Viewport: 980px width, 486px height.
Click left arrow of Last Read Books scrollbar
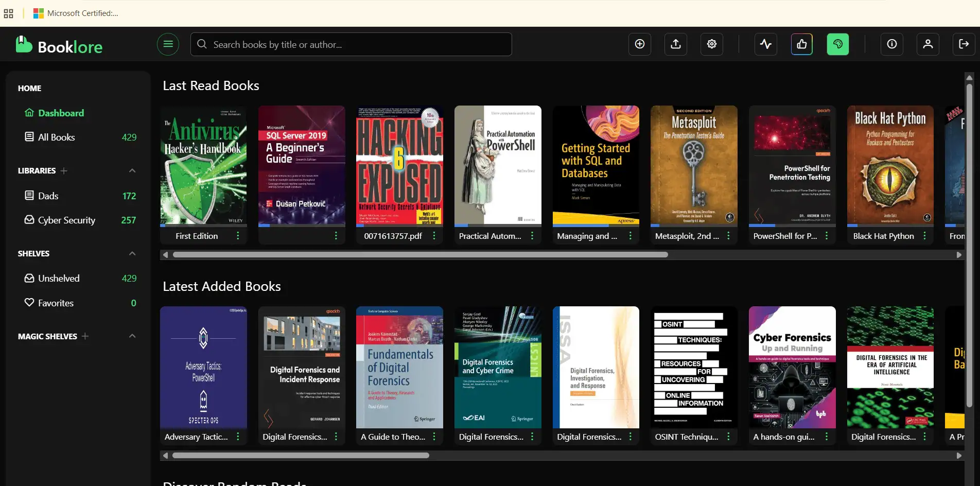[x=165, y=255]
